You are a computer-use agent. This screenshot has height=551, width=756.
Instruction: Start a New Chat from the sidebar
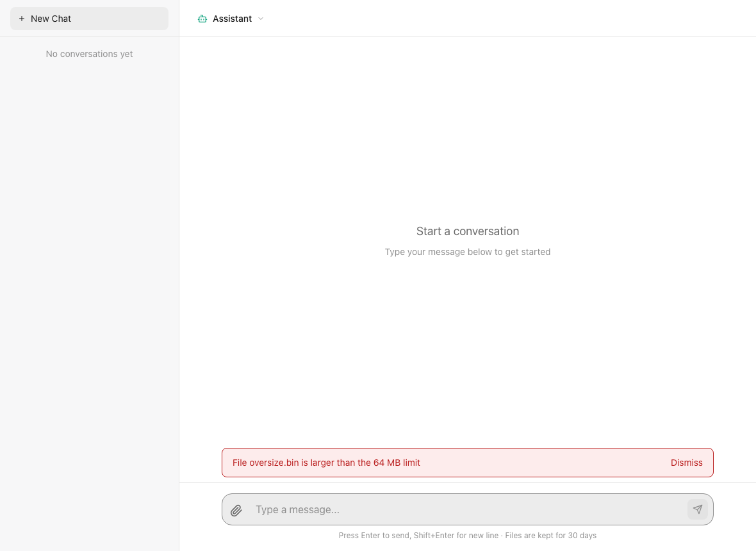pyautogui.click(x=89, y=19)
